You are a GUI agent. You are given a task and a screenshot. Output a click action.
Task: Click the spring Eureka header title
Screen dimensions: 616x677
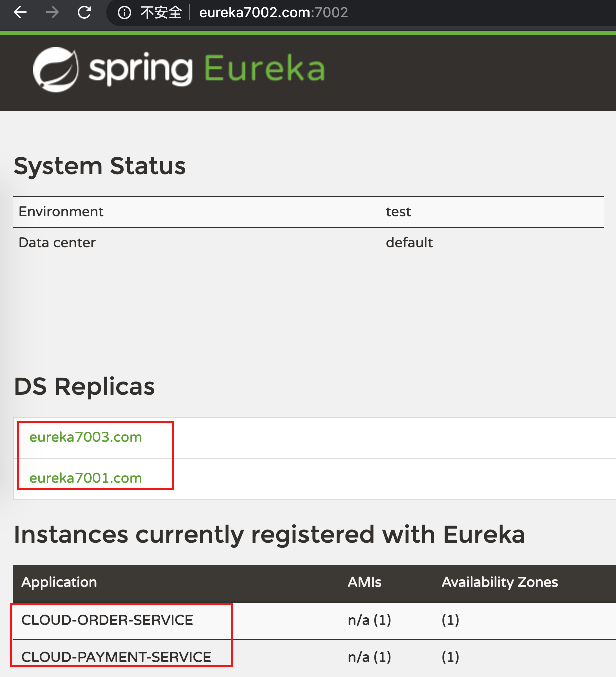click(206, 69)
